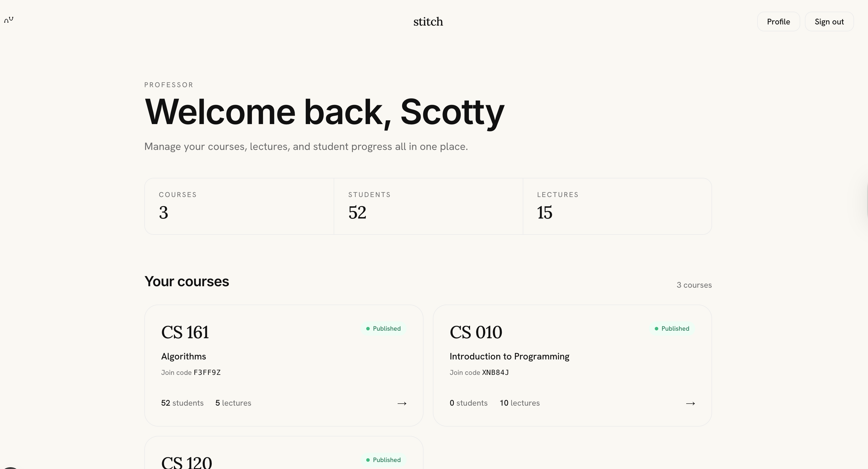Open the CS 120 course card
The width and height of the screenshot is (868, 469).
pos(284,452)
